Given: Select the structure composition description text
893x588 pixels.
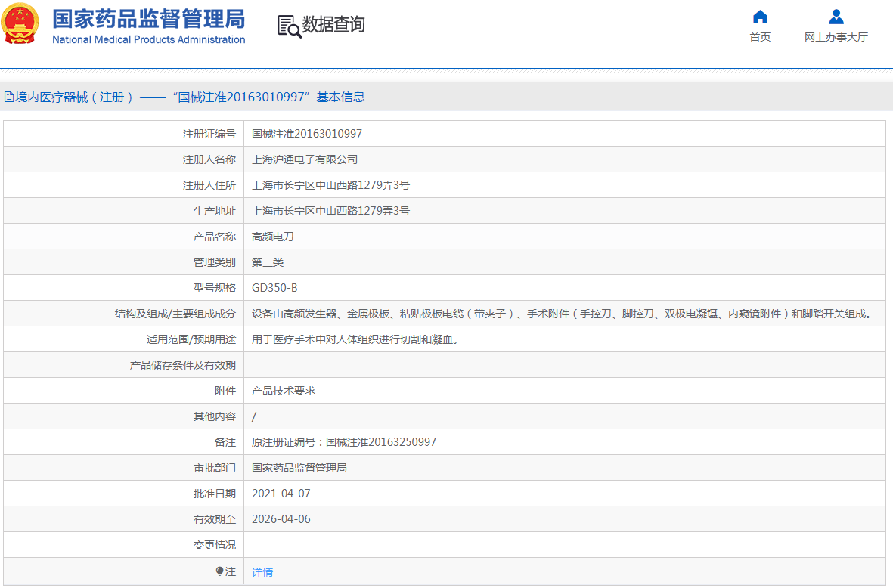Looking at the screenshot, I should pyautogui.click(x=562, y=314).
